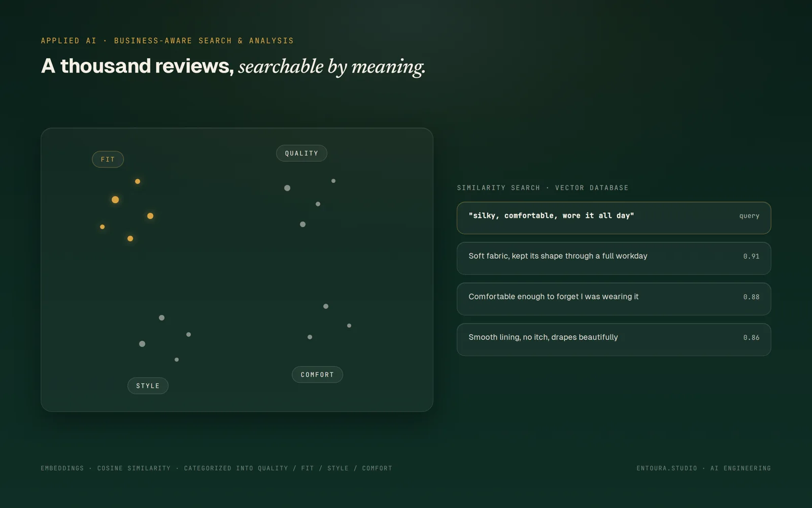Open the "Comfortable enough to forget" result
Image resolution: width=812 pixels, height=508 pixels.
pos(614,299)
